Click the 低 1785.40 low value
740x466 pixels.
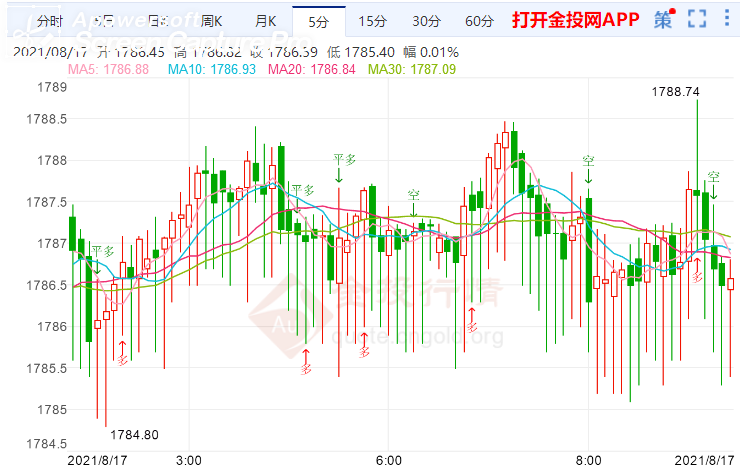361,52
